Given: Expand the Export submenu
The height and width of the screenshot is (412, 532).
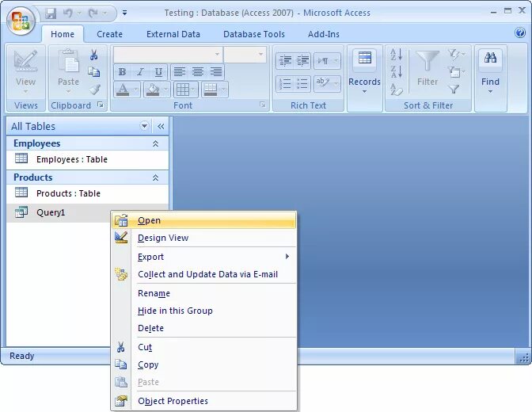Looking at the screenshot, I should (x=204, y=257).
